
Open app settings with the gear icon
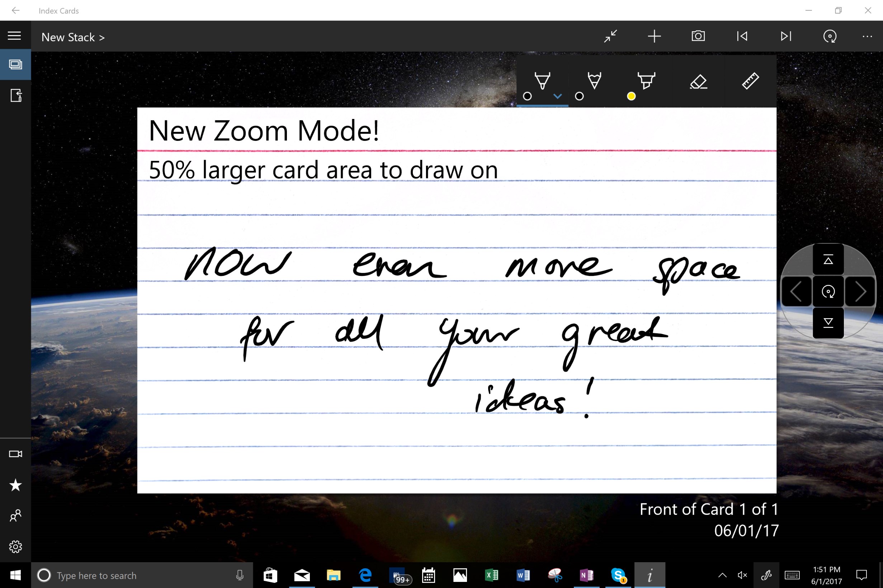point(15,546)
